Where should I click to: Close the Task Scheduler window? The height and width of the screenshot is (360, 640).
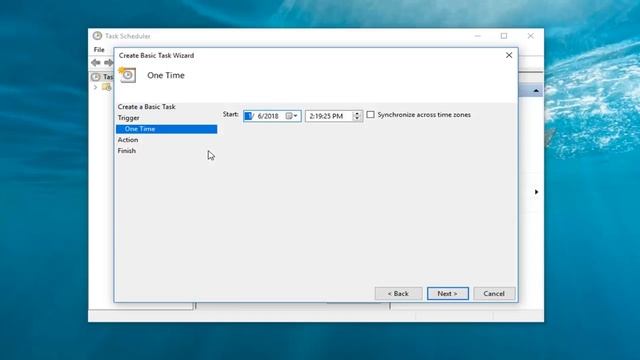coord(531,36)
